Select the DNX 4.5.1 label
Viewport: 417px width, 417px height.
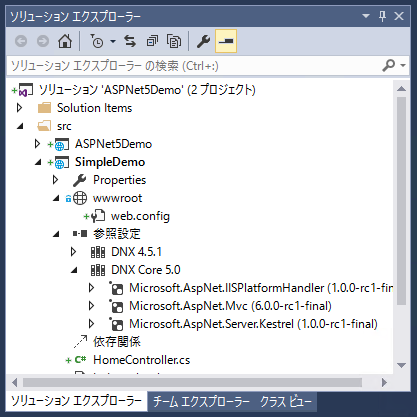pyautogui.click(x=136, y=252)
